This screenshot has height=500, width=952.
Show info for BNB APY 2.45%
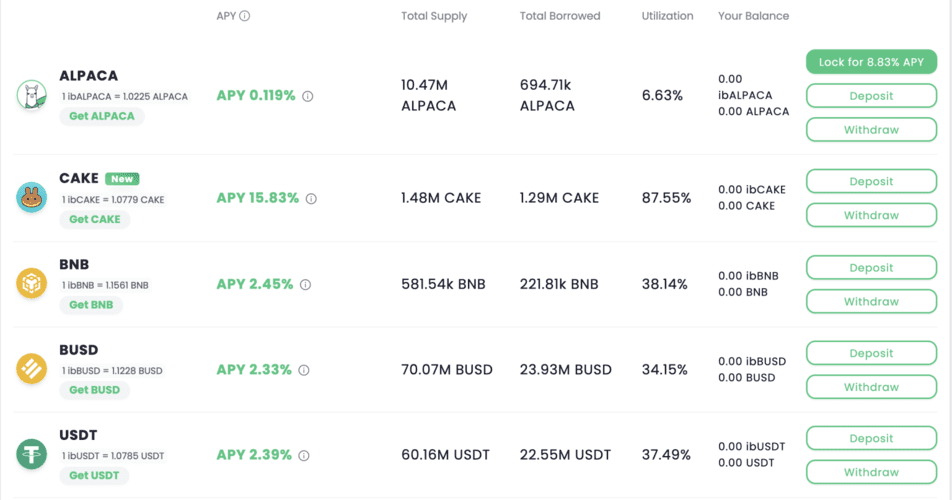pyautogui.click(x=305, y=285)
